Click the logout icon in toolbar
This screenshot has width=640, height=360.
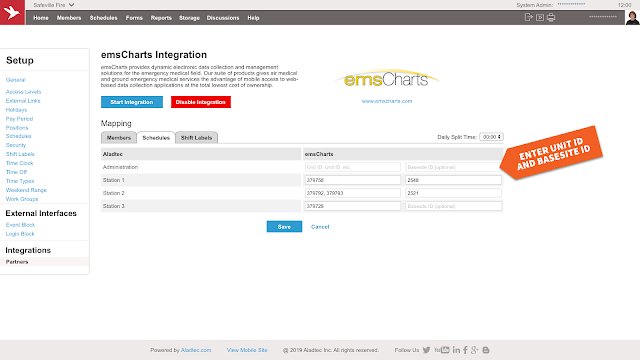pos(529,17)
